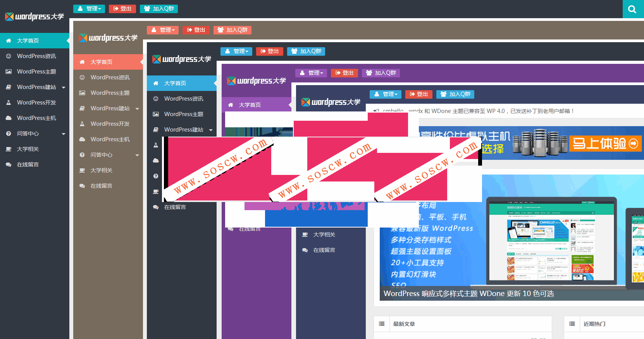Viewport: 644px width, 339px height.
Task: Click the 加入Q群 button in the indigo front header
Action: [455, 94]
